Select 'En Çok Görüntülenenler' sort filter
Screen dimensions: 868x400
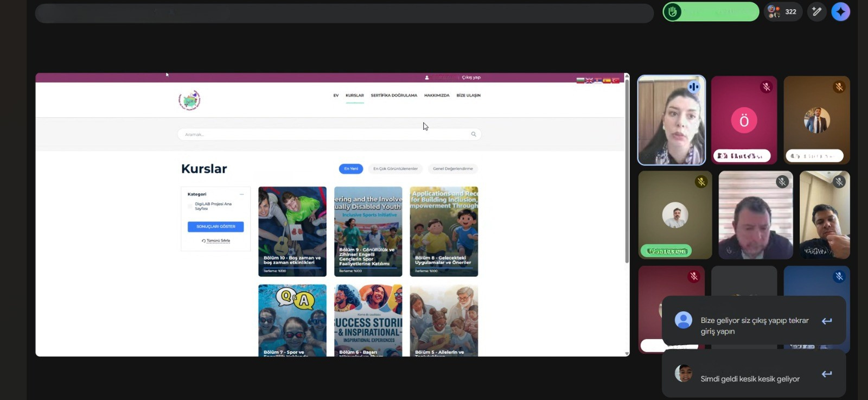pyautogui.click(x=395, y=169)
